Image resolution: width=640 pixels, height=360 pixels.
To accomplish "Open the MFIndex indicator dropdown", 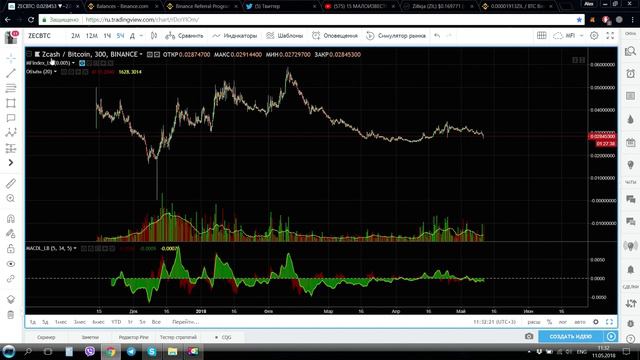I will 73,63.
